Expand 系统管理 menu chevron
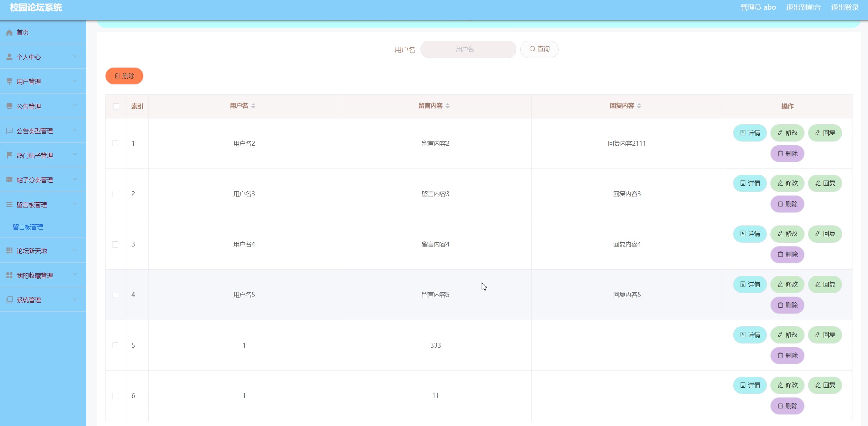The height and width of the screenshot is (426, 868). click(x=75, y=299)
